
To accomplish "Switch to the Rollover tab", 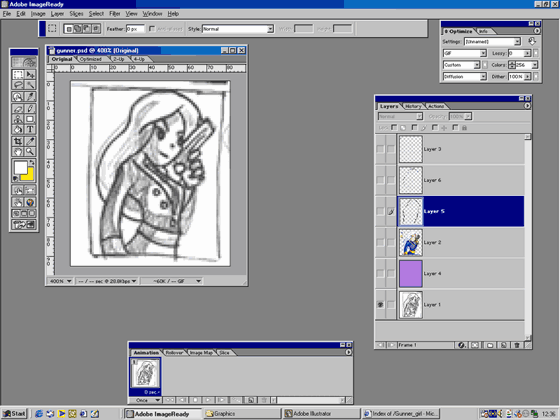I will tap(174, 352).
